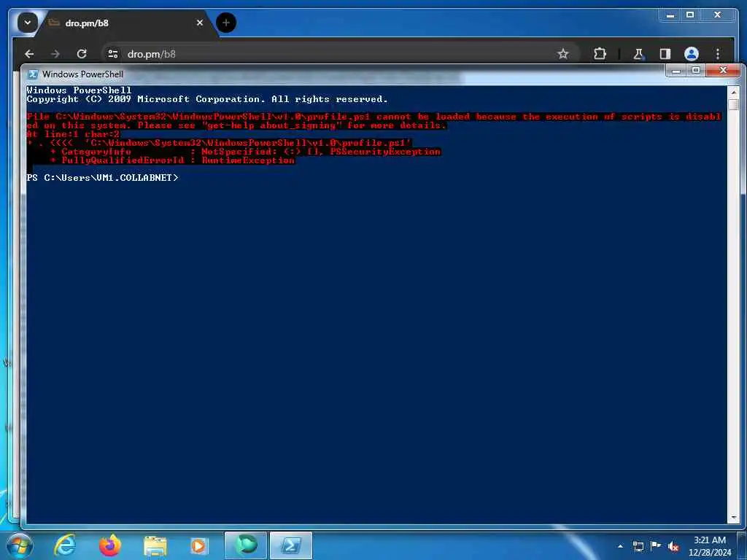Open PowerShell window system menu icon

(33, 74)
